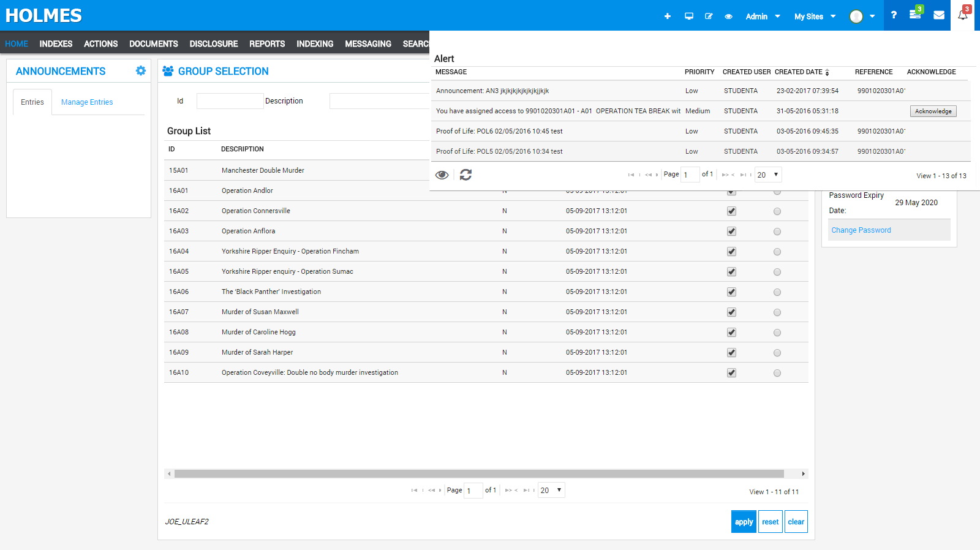The height and width of the screenshot is (550, 980).
Task: Focus the Id input field
Action: pos(230,101)
